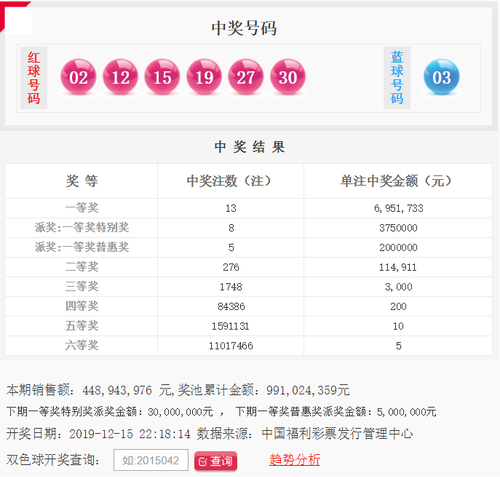Click prize pool total 991,024,359元

pyautogui.click(x=308, y=390)
